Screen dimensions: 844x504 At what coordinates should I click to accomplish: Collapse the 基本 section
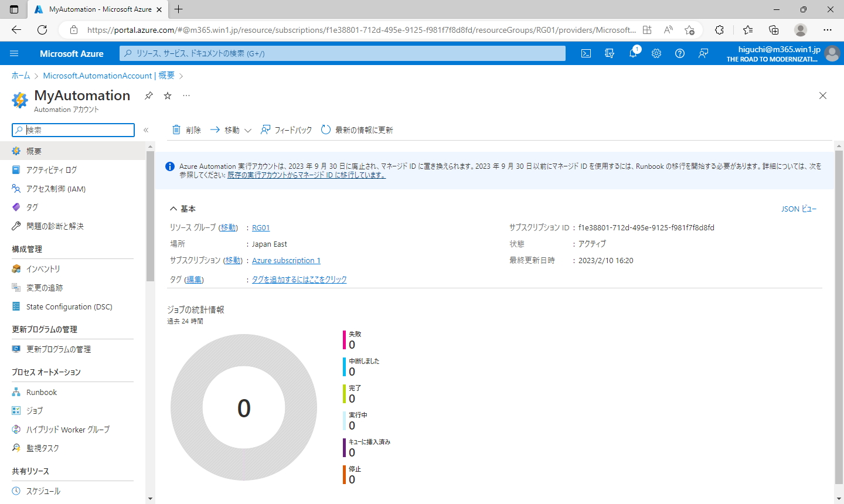click(182, 209)
